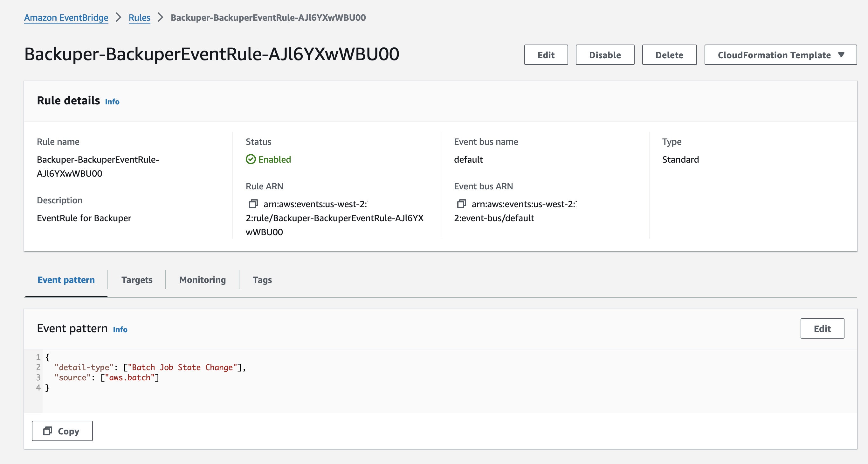
Task: Click the Edit button beside Disable
Action: [x=546, y=55]
